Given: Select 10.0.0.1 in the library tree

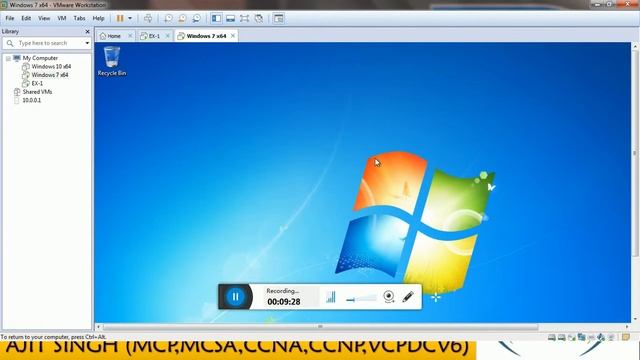Looking at the screenshot, I should point(31,100).
